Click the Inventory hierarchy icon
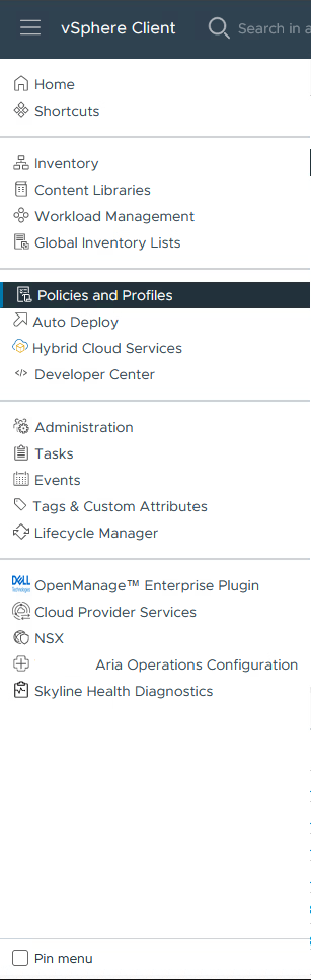The height and width of the screenshot is (980, 311). 21,163
